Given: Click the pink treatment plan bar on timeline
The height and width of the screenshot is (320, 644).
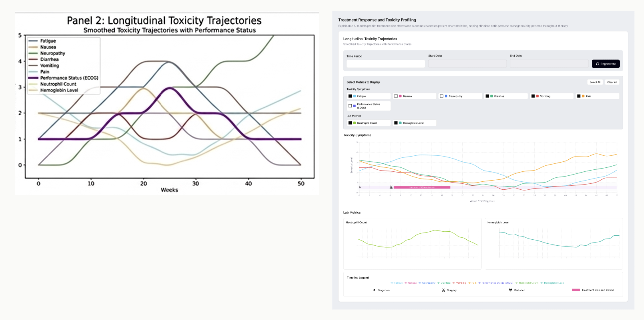Looking at the screenshot, I should click(422, 187).
